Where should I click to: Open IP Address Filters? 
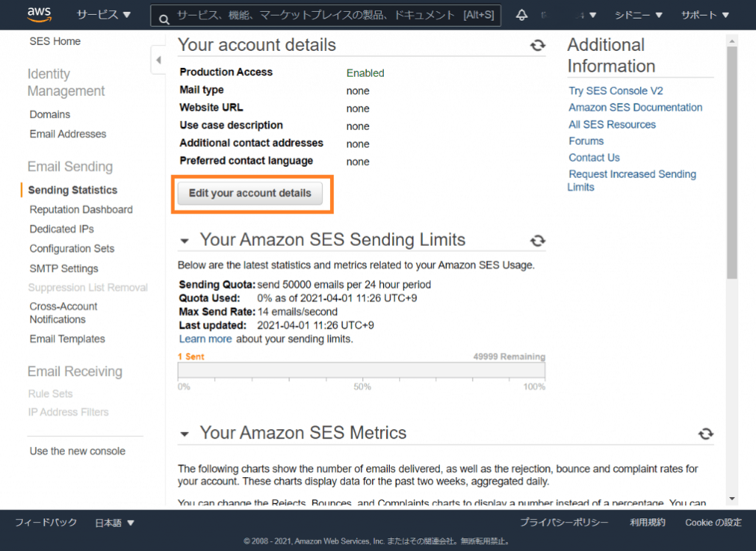pos(69,412)
